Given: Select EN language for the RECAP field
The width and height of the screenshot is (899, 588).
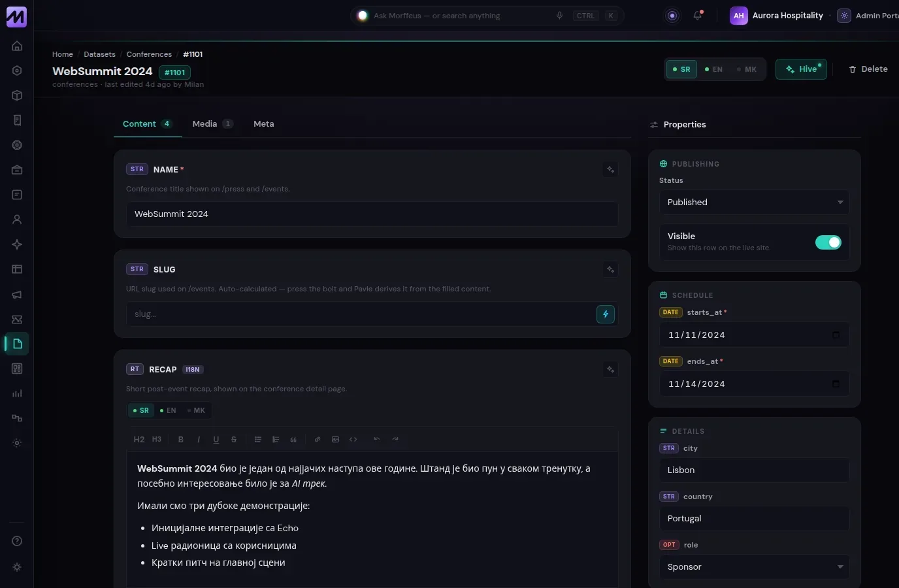Looking at the screenshot, I should pos(168,410).
